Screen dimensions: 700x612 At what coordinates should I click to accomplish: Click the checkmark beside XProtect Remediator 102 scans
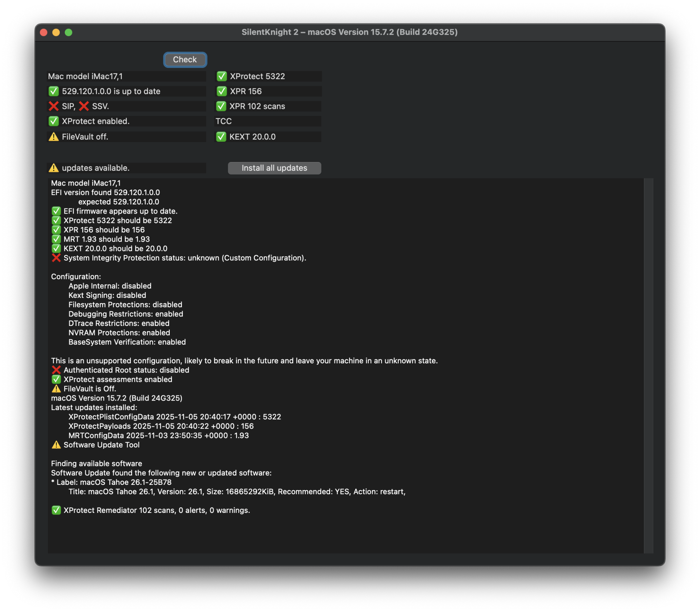point(57,510)
